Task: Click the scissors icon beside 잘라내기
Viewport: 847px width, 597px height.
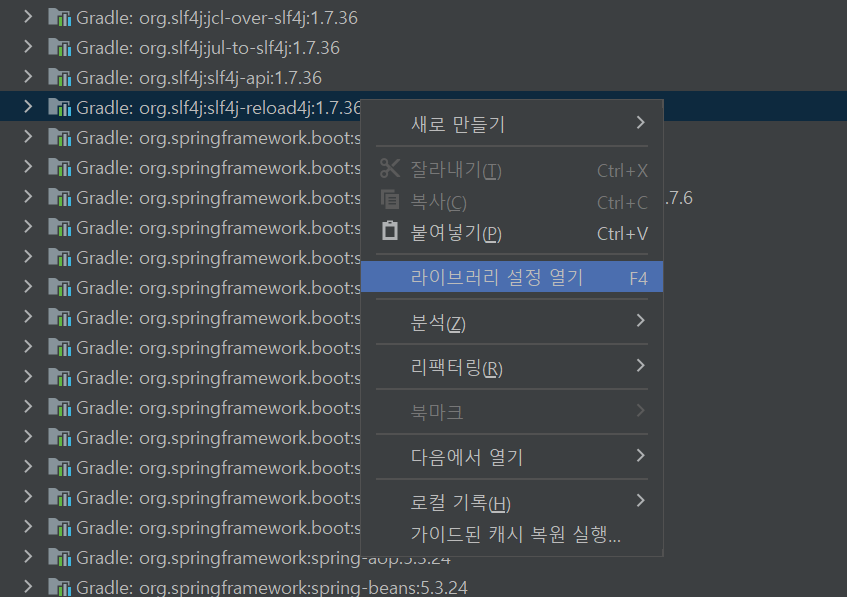Action: (x=390, y=169)
